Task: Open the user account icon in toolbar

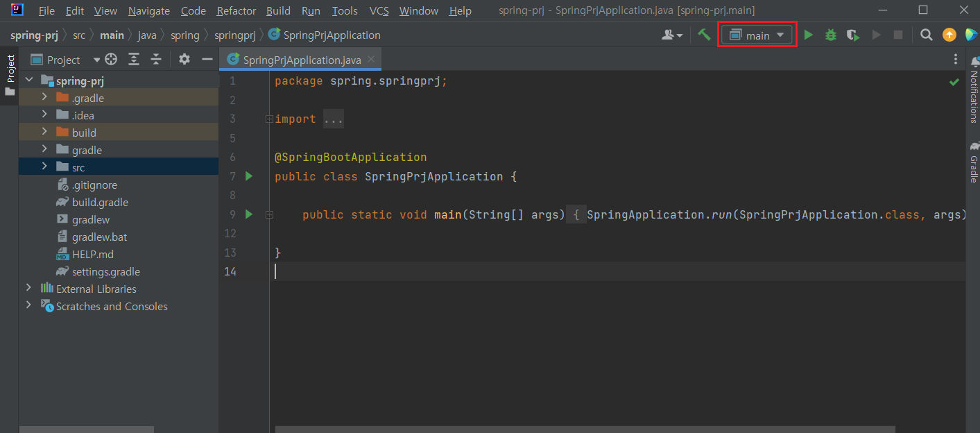Action: 672,35
